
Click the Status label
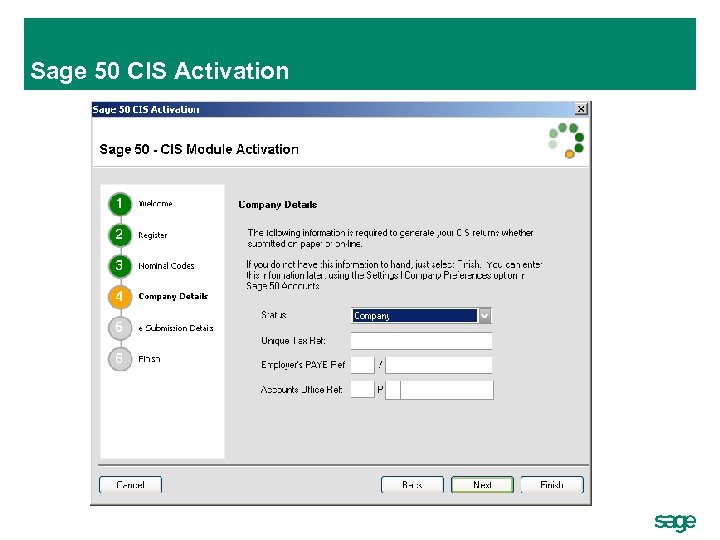(274, 315)
